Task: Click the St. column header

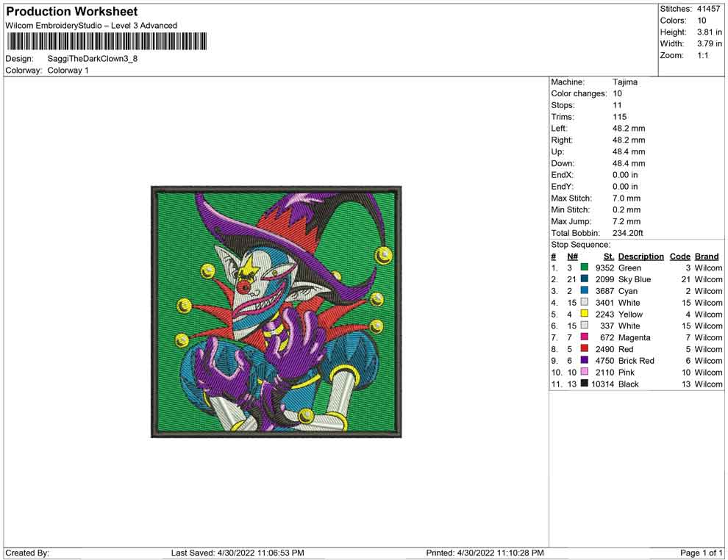Action: 609,256
